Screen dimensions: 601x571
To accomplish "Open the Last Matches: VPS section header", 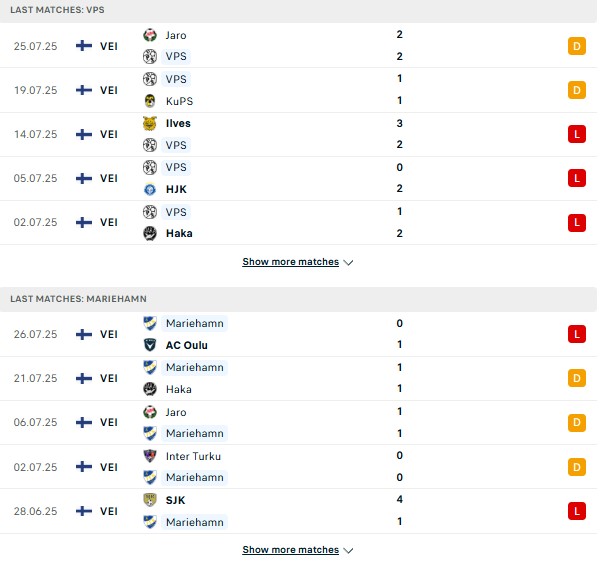I will pos(298,10).
